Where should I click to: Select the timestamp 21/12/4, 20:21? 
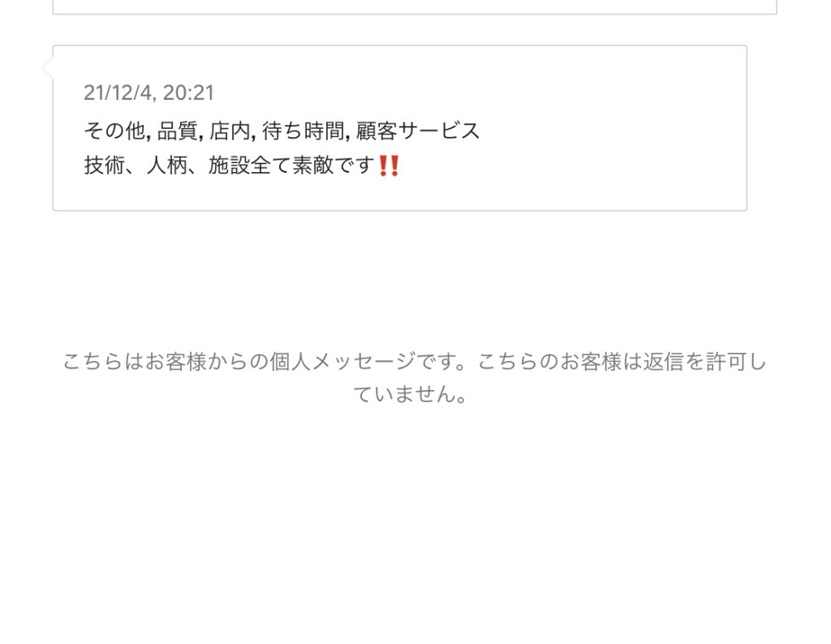149,92
